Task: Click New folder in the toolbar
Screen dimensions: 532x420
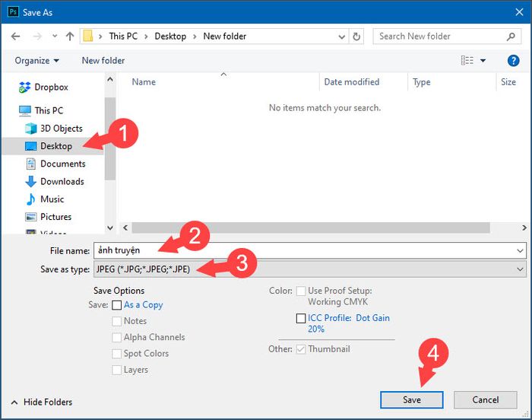Action: [103, 61]
